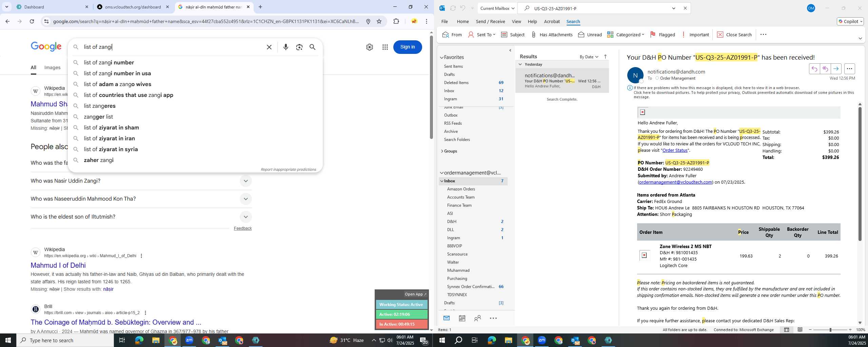Open Google search by image lens

point(299,47)
